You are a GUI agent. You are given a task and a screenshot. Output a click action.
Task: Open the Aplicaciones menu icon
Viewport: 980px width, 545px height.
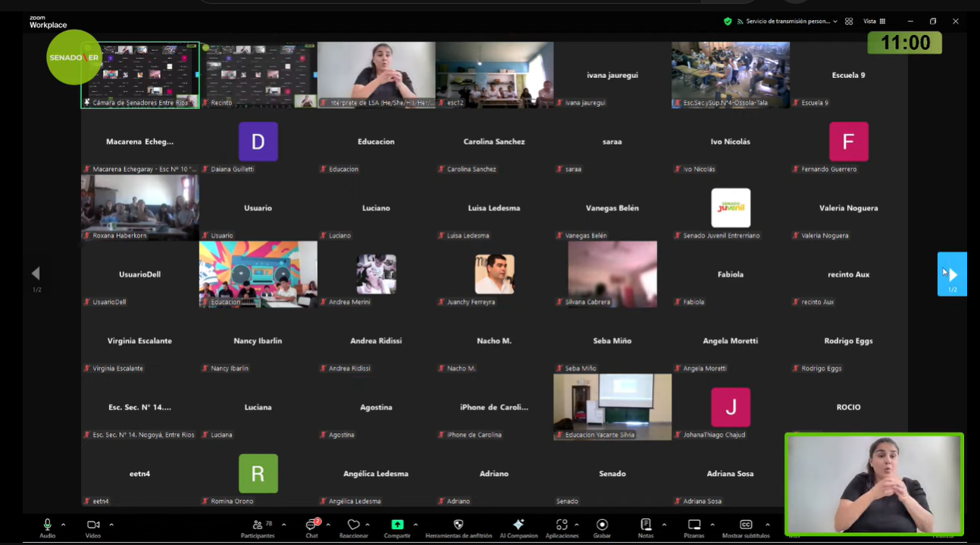[562, 525]
